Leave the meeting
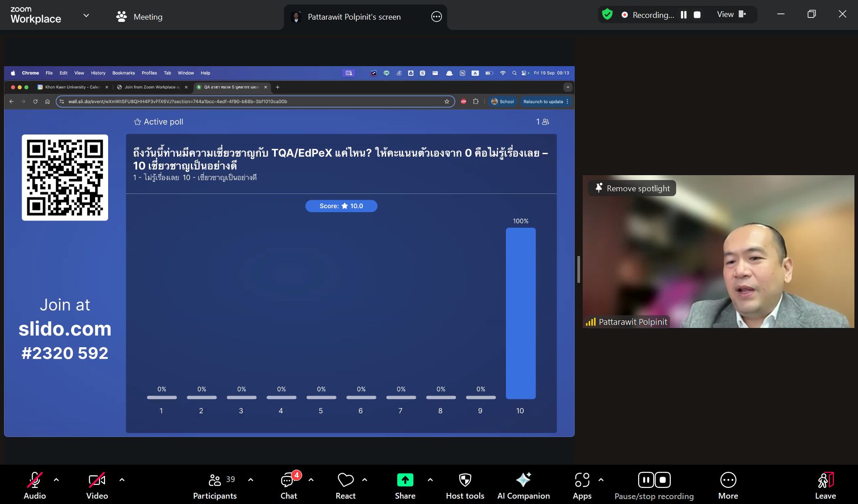858x504 pixels. tap(825, 485)
